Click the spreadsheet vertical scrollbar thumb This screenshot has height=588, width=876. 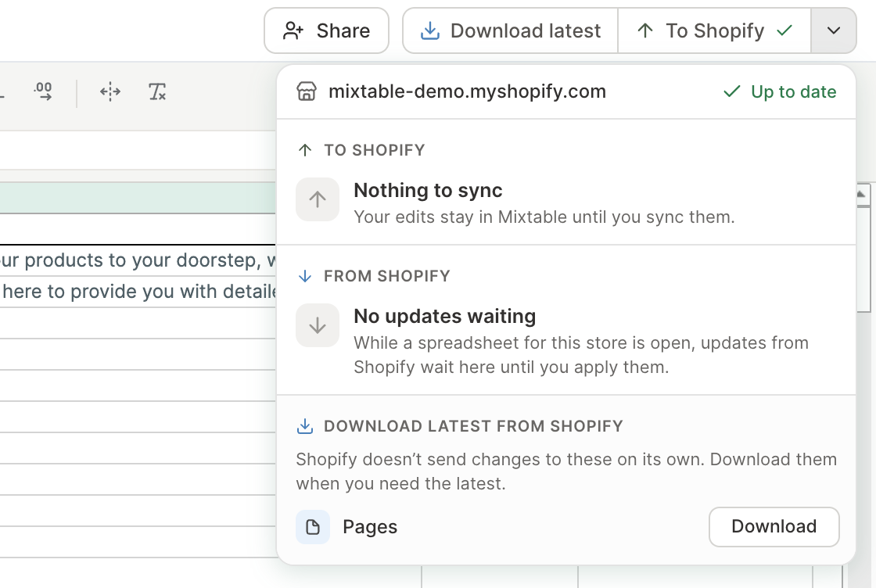[x=863, y=260]
